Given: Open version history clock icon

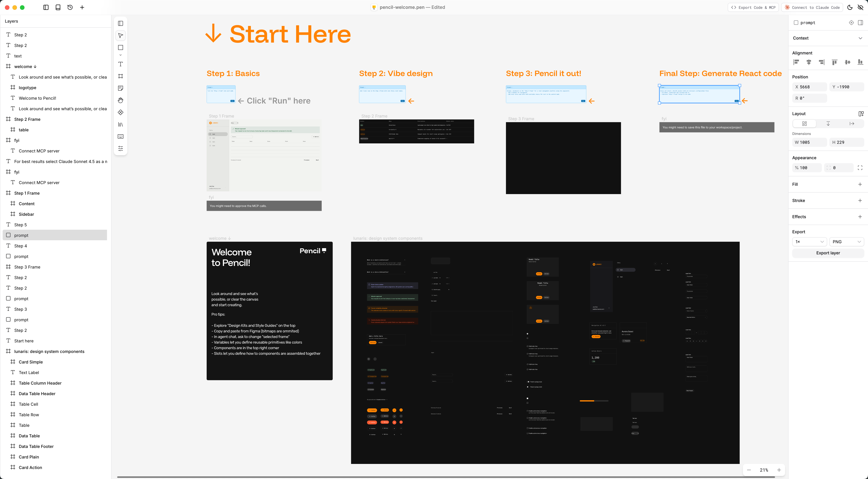Looking at the screenshot, I should 70,7.
